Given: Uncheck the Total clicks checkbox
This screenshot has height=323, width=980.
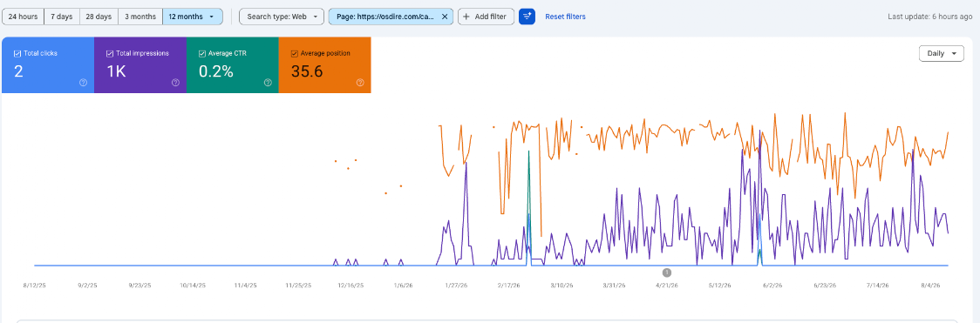Looking at the screenshot, I should pyautogui.click(x=17, y=54).
